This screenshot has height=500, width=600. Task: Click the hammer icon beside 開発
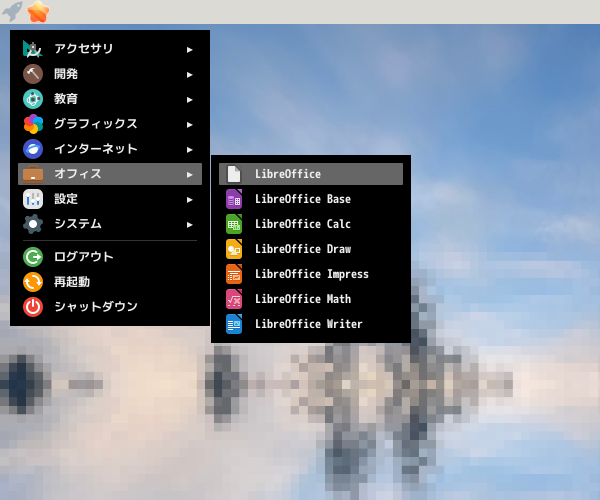33,74
